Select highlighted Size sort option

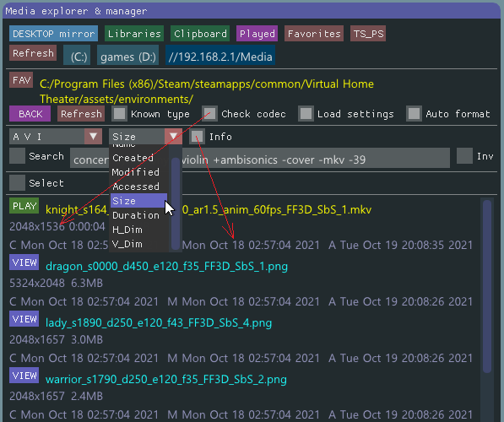[138, 201]
